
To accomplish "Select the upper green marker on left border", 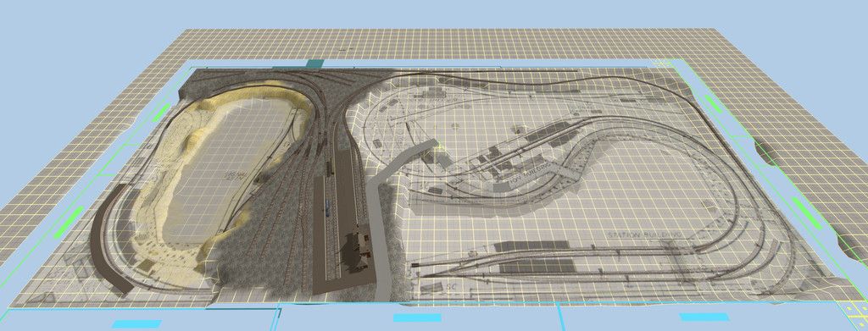I will tap(162, 113).
